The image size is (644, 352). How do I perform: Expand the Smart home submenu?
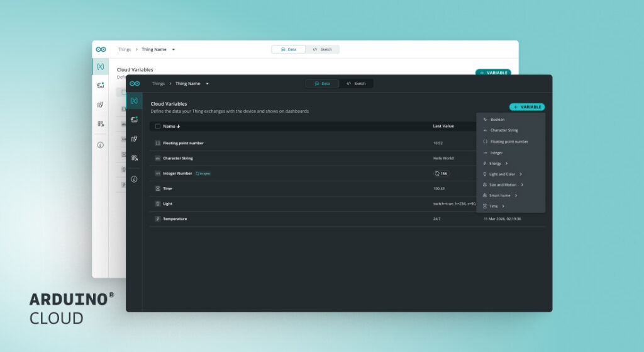pyautogui.click(x=502, y=196)
